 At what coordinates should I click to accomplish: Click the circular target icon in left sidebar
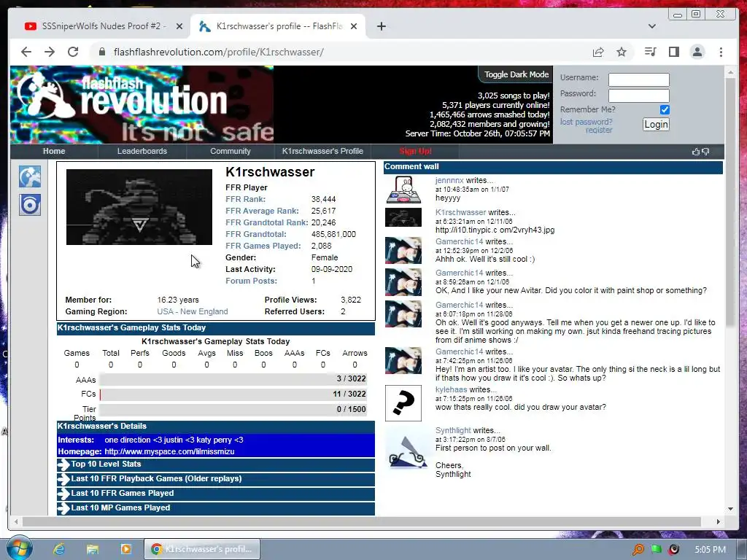[29, 205]
